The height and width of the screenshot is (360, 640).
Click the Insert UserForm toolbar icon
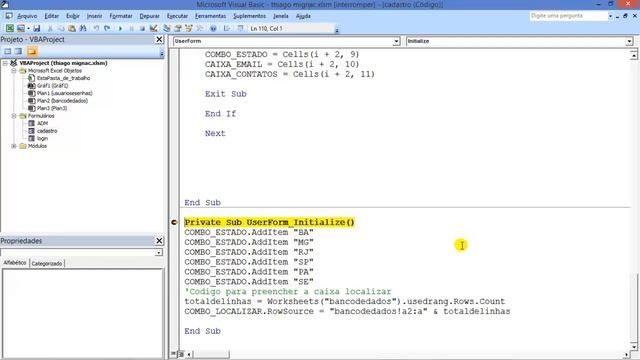(x=20, y=29)
